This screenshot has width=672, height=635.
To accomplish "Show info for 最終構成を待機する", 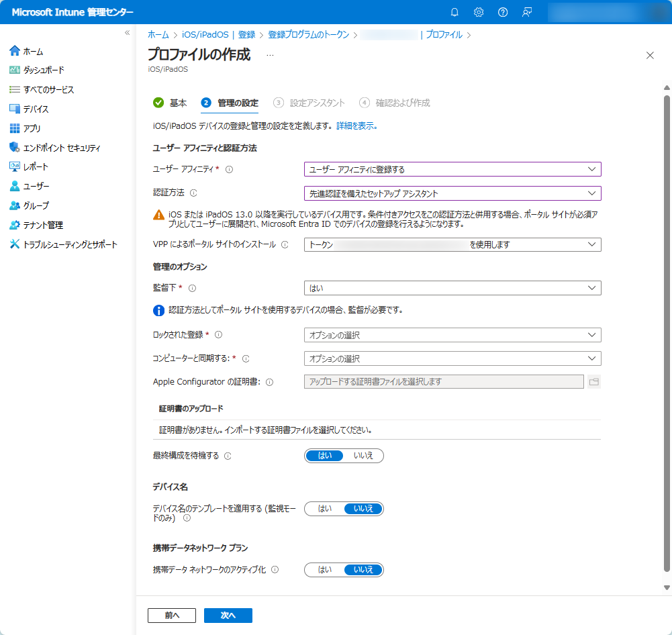I will [x=228, y=456].
